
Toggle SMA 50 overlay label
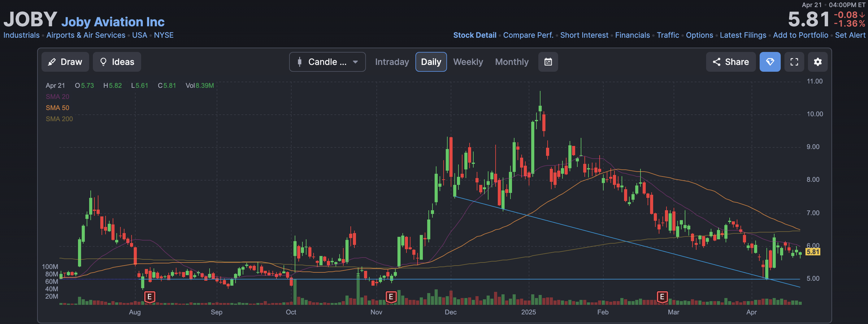pyautogui.click(x=57, y=108)
